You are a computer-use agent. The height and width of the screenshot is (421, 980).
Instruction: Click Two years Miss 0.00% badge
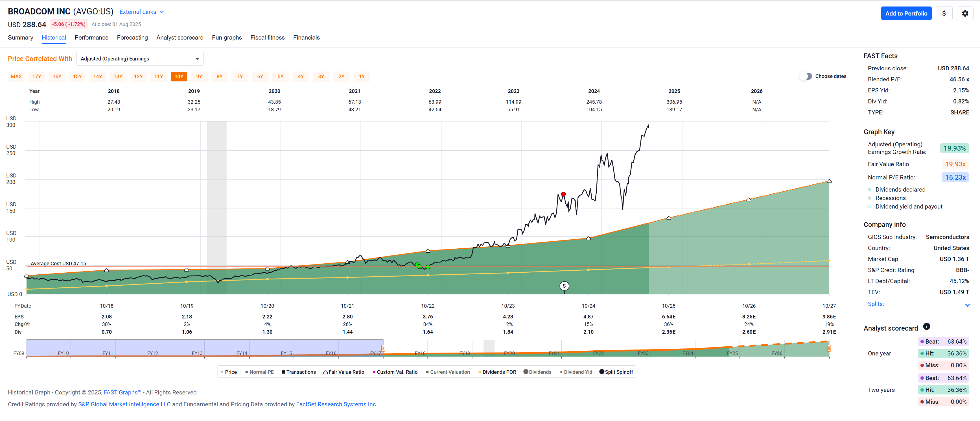coord(943,402)
